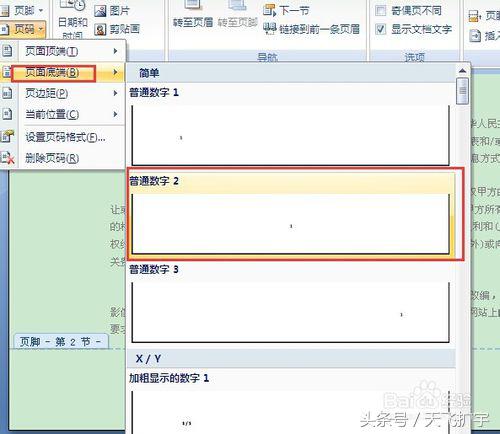500x434 pixels.
Task: Open the 页脚 footer dropdown
Action: point(22,10)
